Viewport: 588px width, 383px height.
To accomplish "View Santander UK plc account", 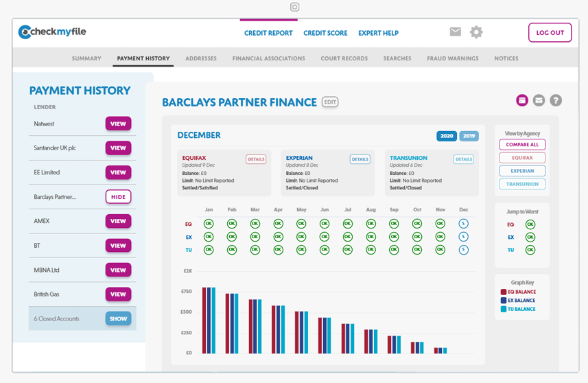I will pyautogui.click(x=118, y=148).
